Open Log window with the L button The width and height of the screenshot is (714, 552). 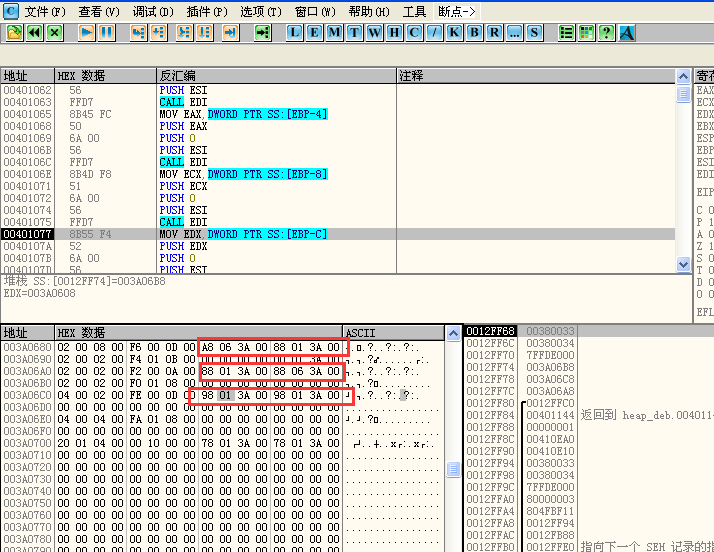pos(295,32)
